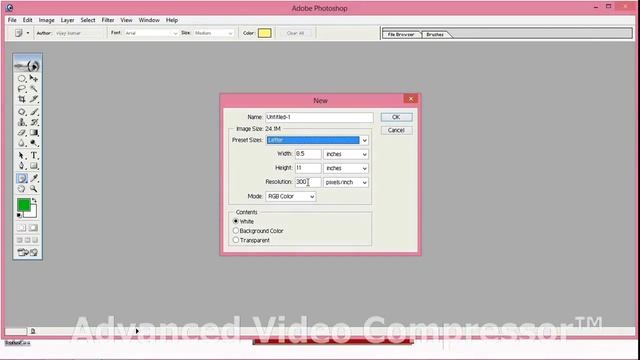Choose White contents option
Image resolution: width=640 pixels, height=360 pixels.
(x=236, y=221)
